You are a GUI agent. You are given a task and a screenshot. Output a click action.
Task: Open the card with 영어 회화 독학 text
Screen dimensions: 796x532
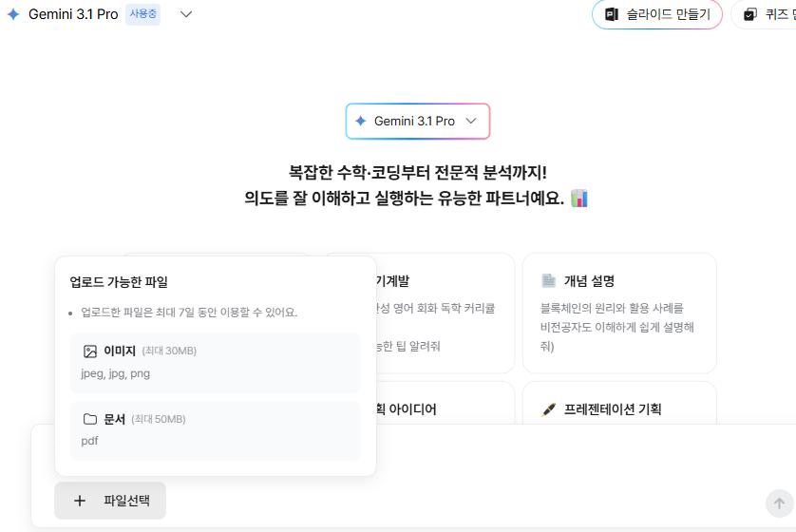(445, 313)
